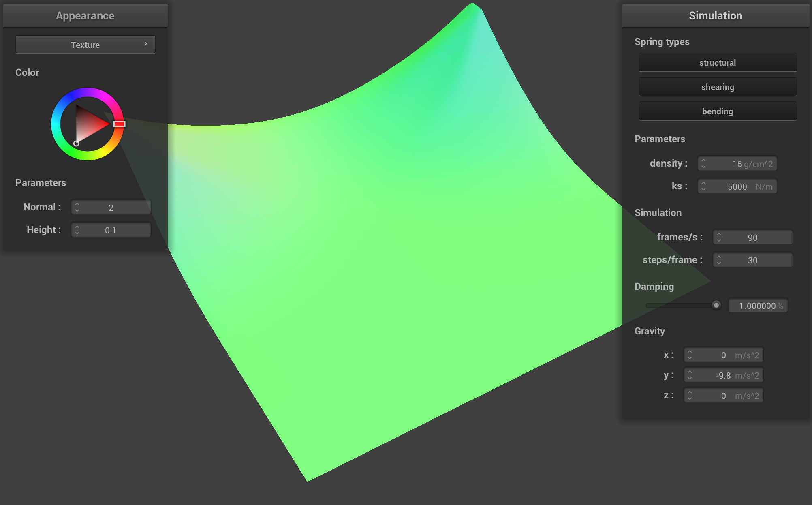Click the gravity x value field
The image size is (812, 505).
724,355
